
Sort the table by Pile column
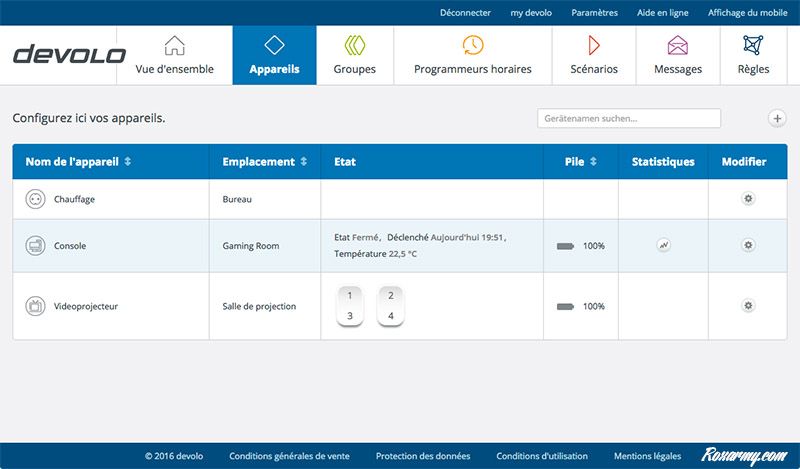[x=580, y=162]
